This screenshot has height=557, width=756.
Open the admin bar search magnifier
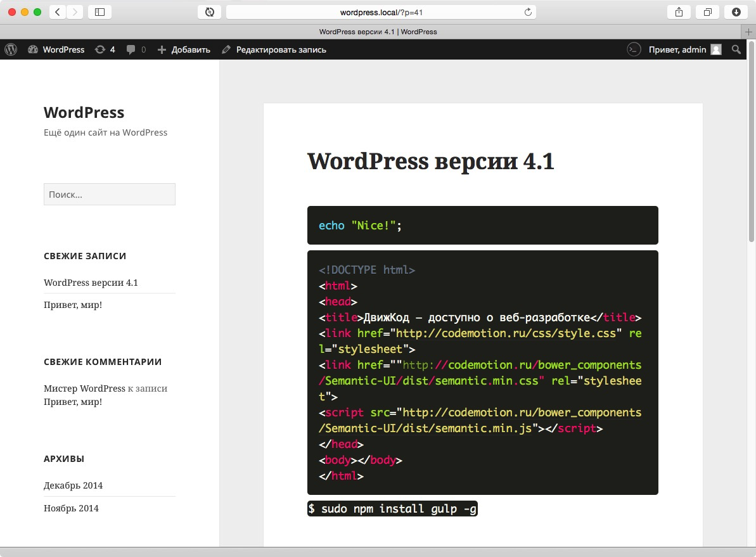coord(736,49)
